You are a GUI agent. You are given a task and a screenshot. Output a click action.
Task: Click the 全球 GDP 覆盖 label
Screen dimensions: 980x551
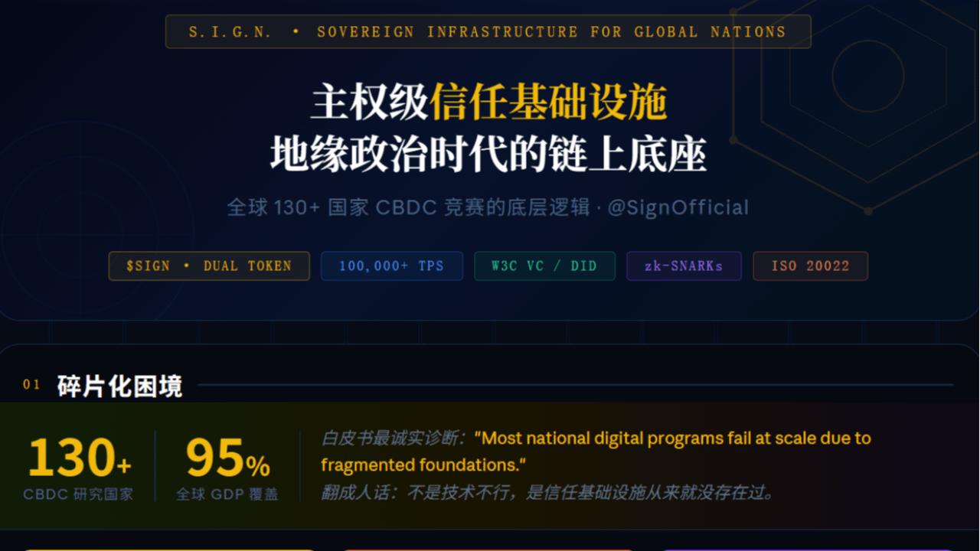pos(227,494)
